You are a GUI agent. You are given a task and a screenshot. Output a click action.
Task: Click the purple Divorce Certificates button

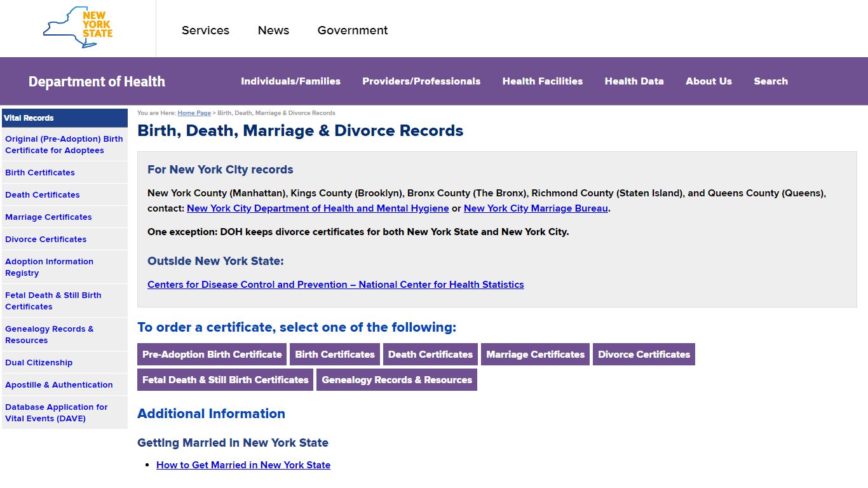point(644,355)
